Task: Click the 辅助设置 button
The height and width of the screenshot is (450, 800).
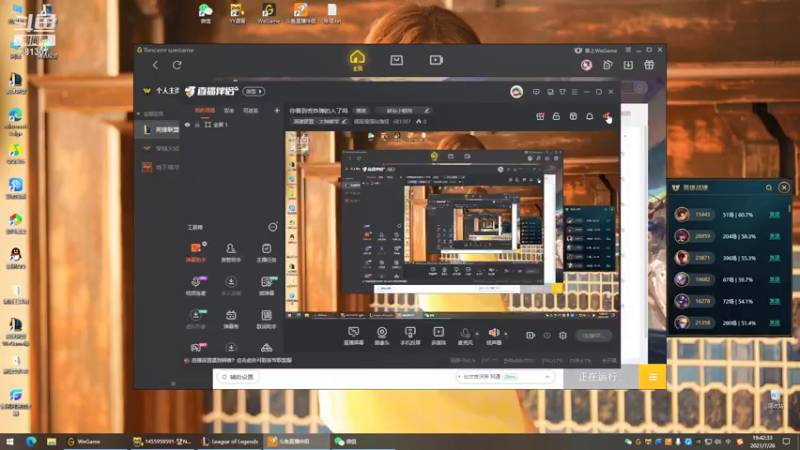Action: [x=239, y=377]
